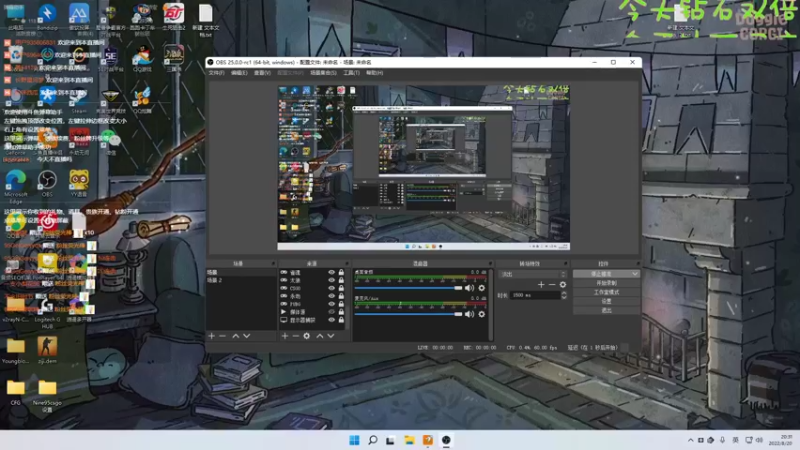The image size is (800, 450).
Task: Open WeChat (微信) desktop shortcut
Action: tap(110, 142)
